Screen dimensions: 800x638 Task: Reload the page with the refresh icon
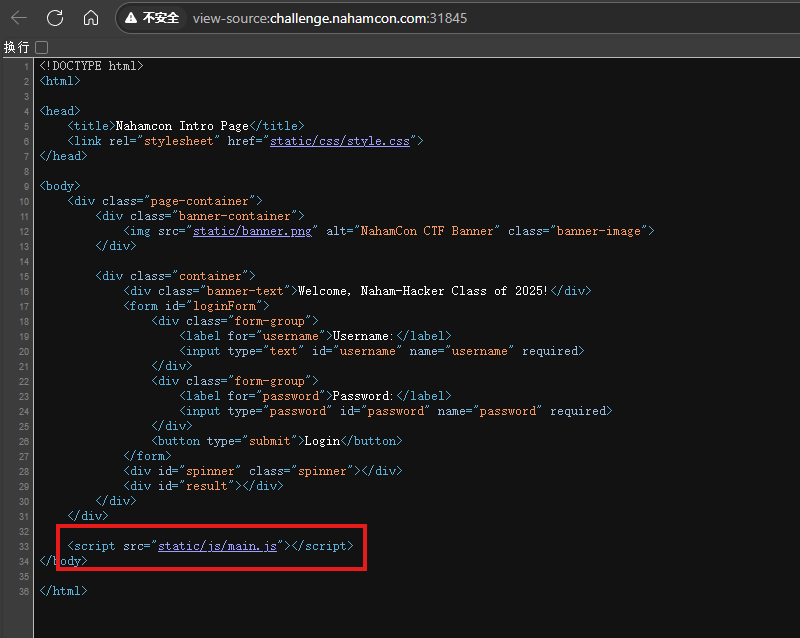(55, 18)
